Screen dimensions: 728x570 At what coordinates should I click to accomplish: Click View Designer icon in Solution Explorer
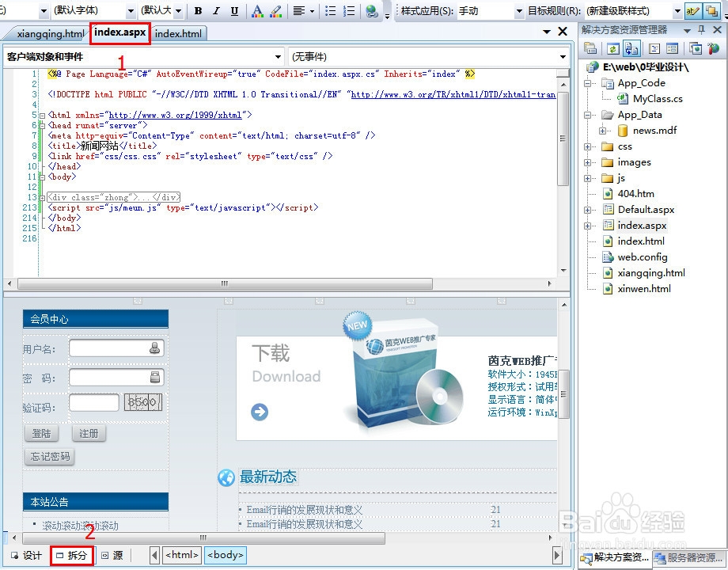[x=672, y=48]
